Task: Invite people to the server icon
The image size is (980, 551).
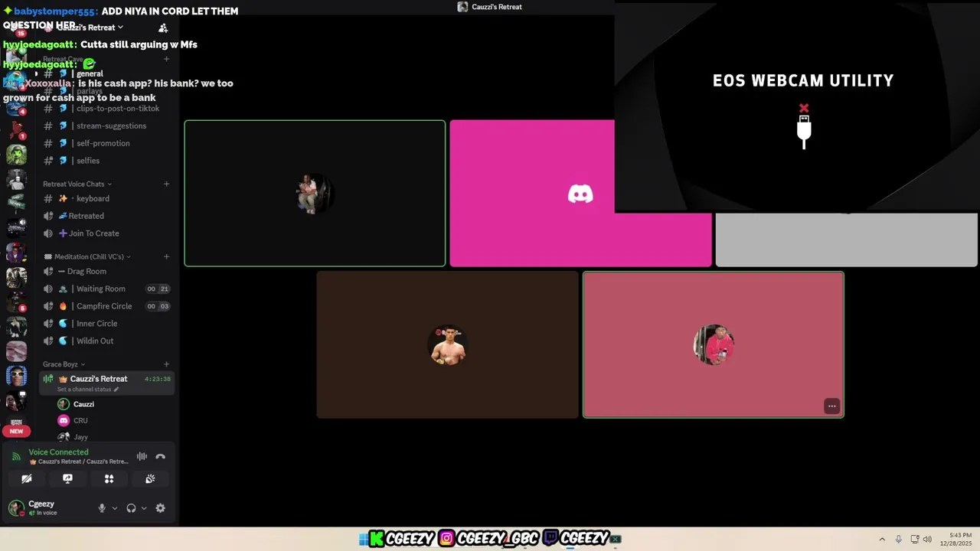Action: 163,28
